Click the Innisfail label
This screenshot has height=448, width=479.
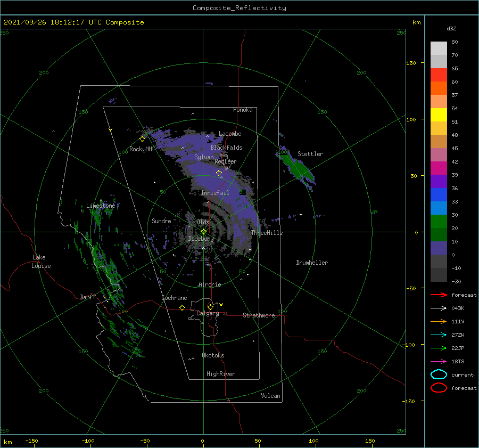point(215,193)
